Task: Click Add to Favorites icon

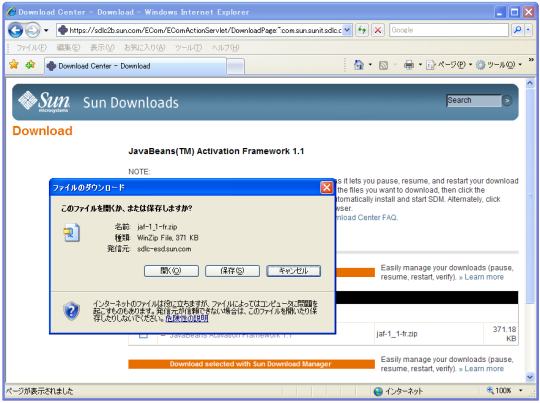Action: (x=30, y=64)
